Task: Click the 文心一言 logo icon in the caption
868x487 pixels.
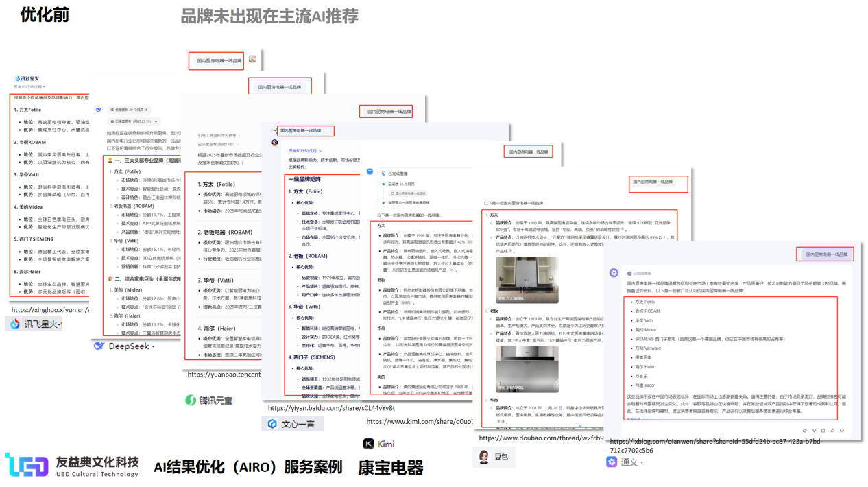Action: point(273,425)
